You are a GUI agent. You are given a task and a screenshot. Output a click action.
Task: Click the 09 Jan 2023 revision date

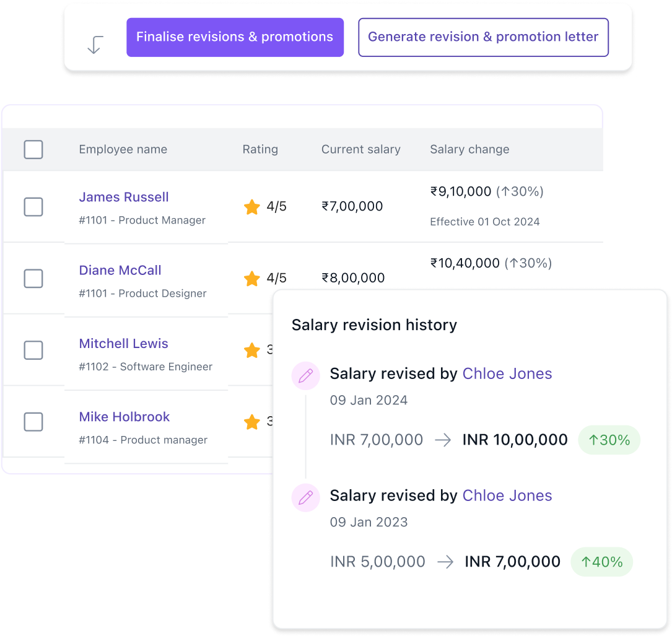(x=369, y=522)
